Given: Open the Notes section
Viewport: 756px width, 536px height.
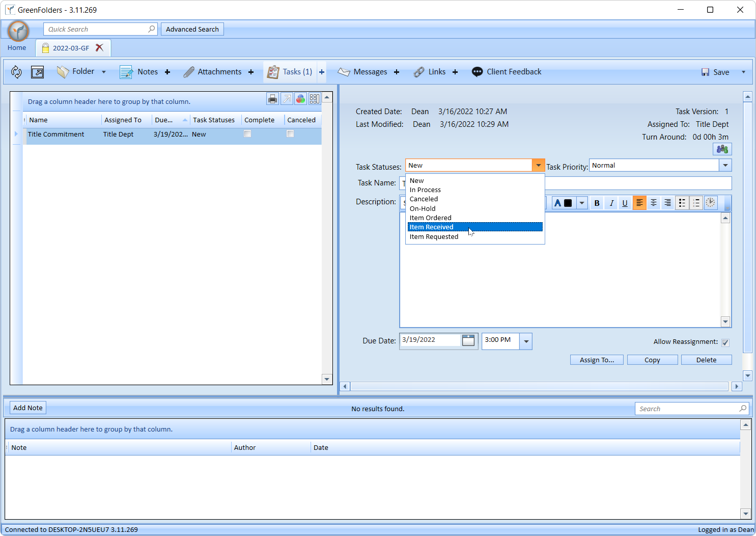Looking at the screenshot, I should [x=139, y=72].
